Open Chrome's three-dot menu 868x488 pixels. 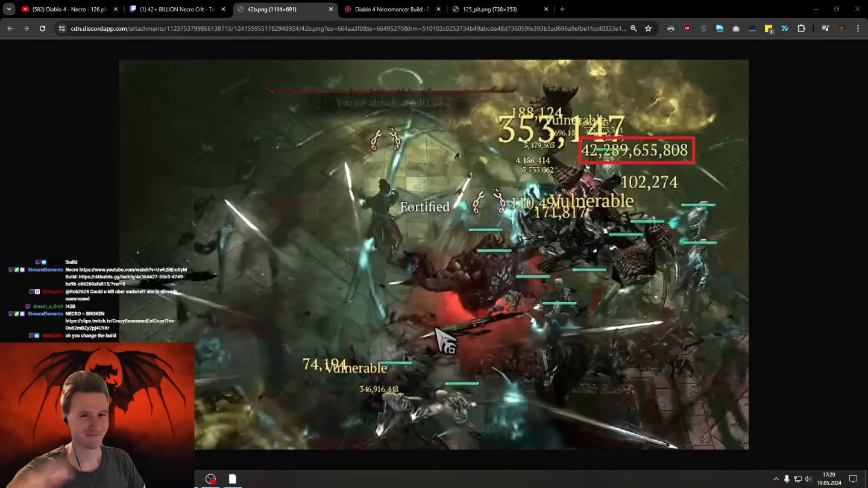click(x=858, y=28)
